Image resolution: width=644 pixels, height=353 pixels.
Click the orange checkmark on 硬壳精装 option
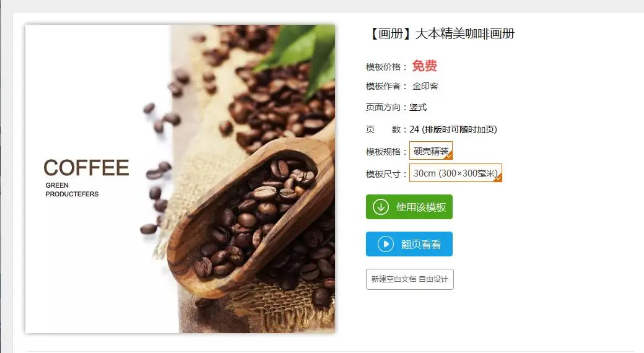pos(448,155)
